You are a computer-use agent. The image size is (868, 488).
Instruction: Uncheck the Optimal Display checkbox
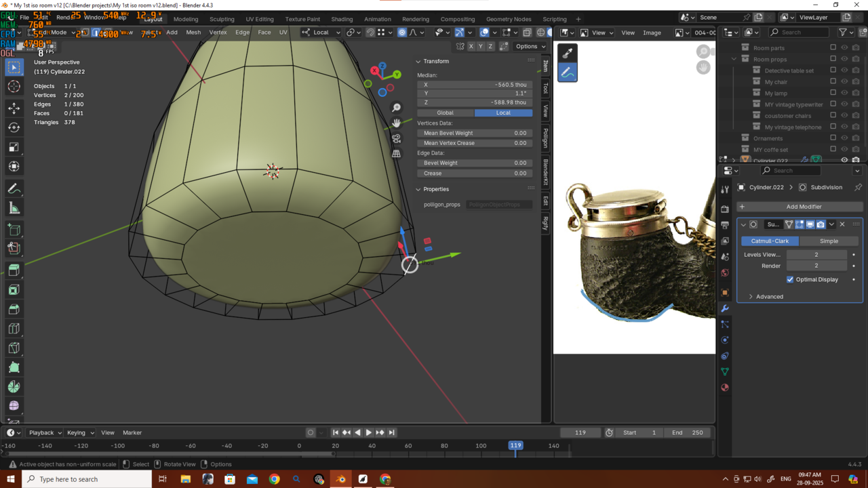pos(790,279)
